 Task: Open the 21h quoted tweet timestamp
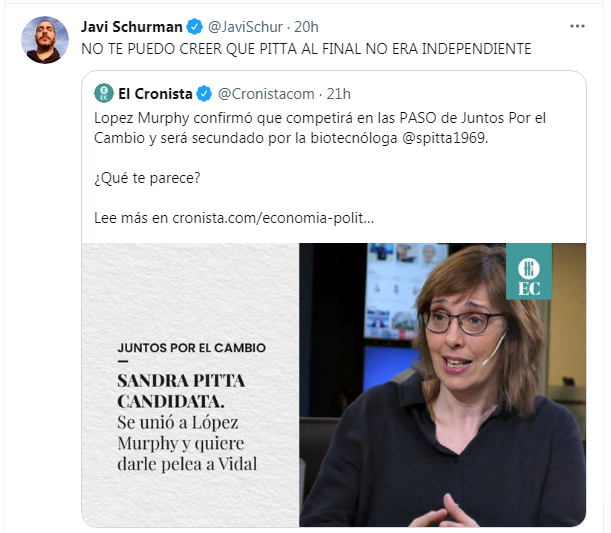click(339, 94)
